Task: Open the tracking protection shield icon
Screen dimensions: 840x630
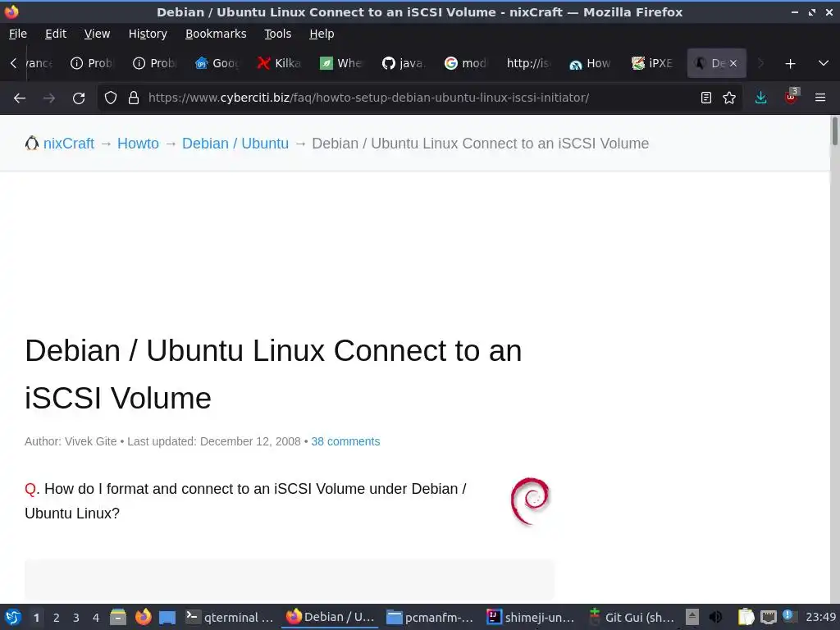Action: (111, 98)
